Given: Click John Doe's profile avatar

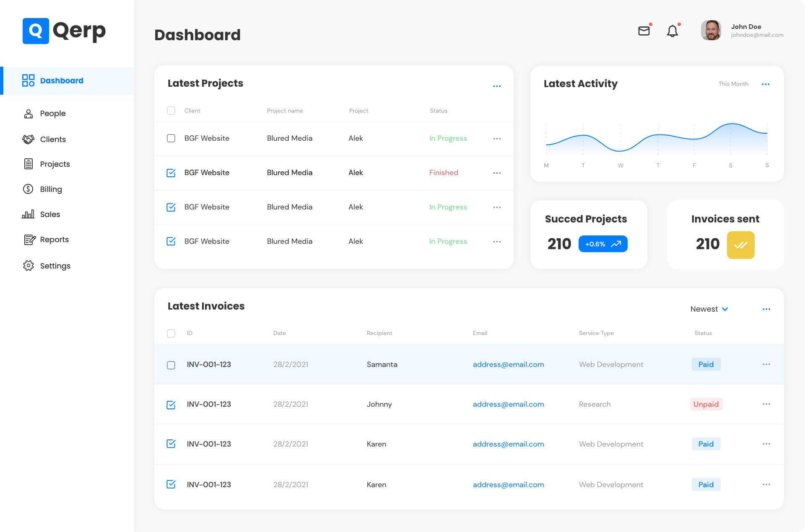Looking at the screenshot, I should 711,31.
